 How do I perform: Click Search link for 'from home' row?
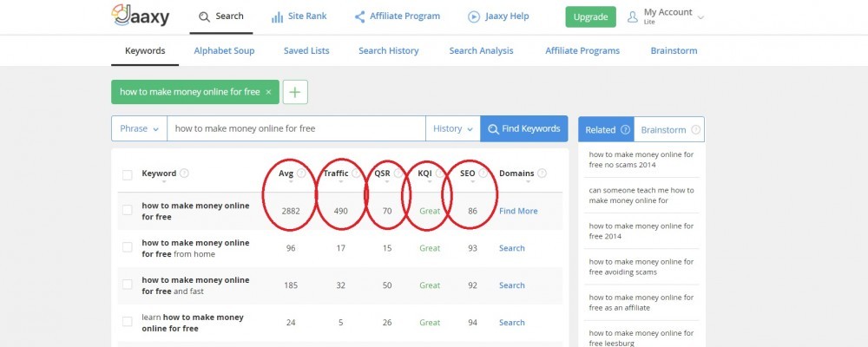click(511, 248)
